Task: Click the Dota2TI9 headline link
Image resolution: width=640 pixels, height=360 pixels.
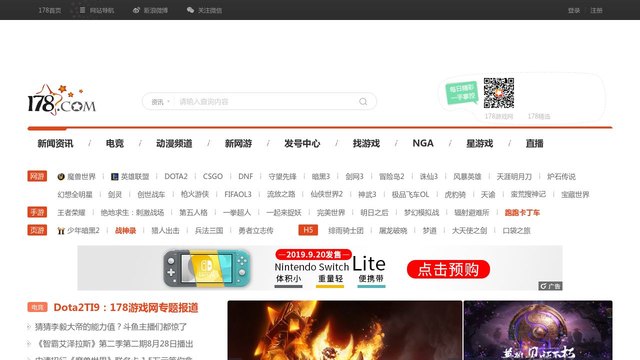Action: tap(126, 307)
